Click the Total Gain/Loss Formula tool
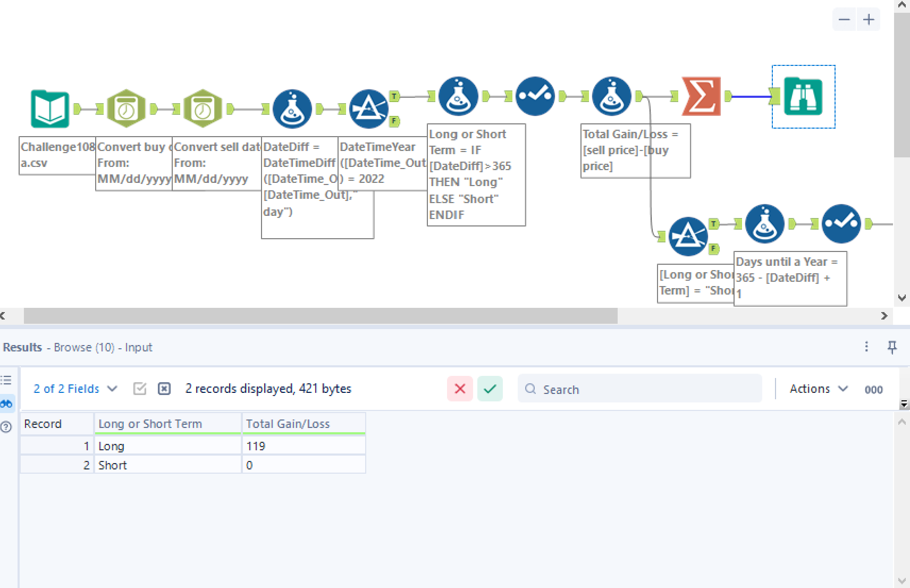This screenshot has width=910, height=588. point(612,96)
